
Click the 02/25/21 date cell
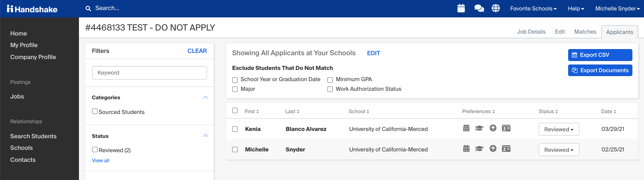[x=613, y=149]
